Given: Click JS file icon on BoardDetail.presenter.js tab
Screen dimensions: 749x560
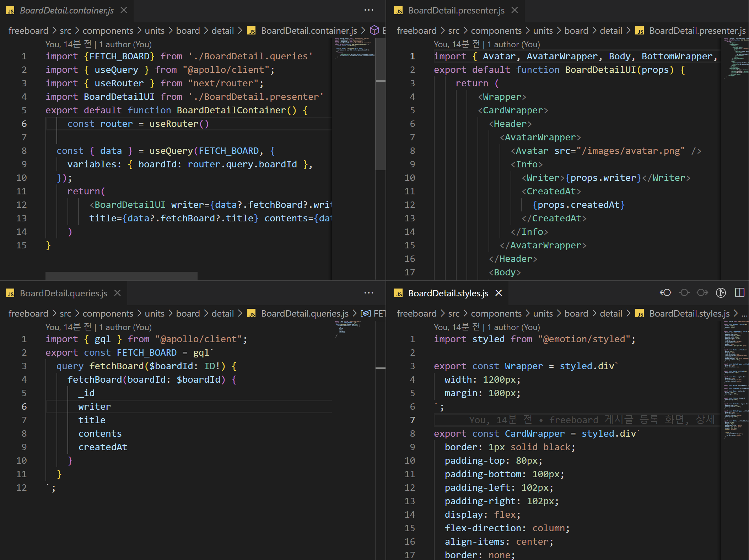Looking at the screenshot, I should pos(399,11).
